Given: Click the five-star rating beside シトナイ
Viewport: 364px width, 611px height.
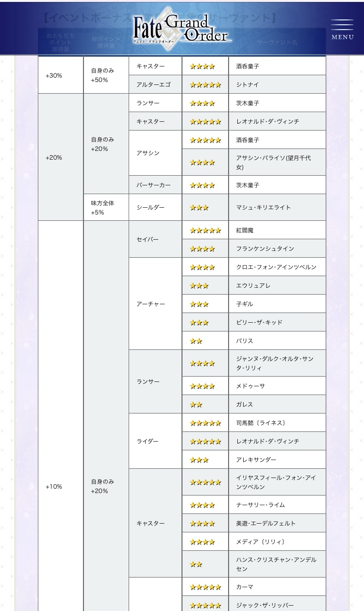Looking at the screenshot, I should pos(205,84).
